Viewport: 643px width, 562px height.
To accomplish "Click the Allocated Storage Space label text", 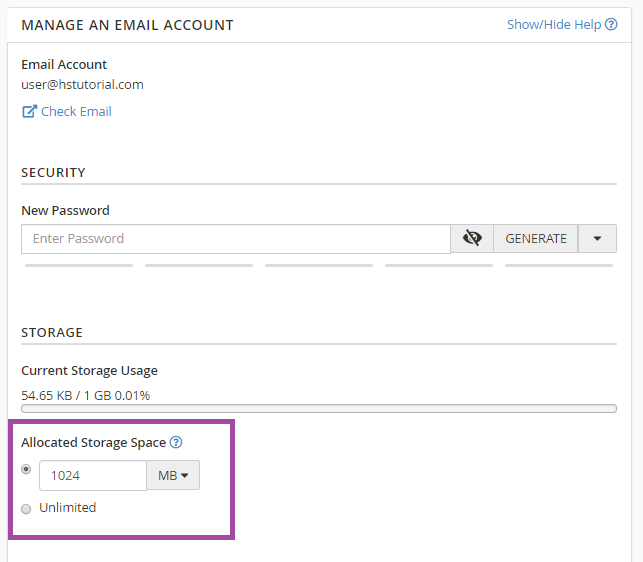I will [x=93, y=442].
